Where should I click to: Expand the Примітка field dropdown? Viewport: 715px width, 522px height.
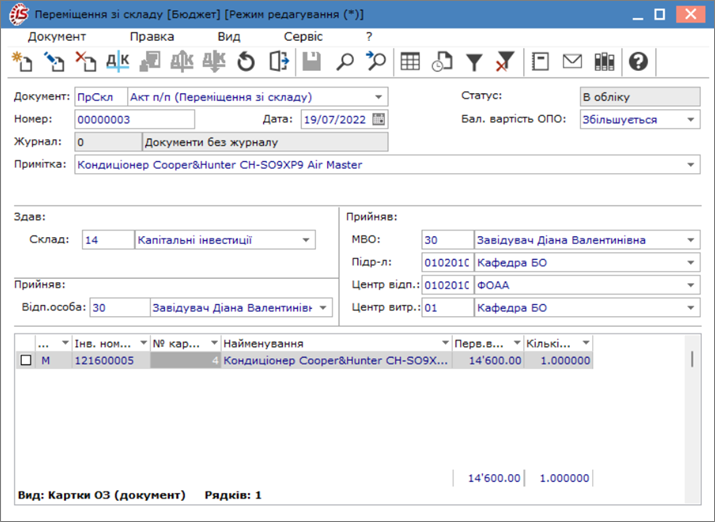tap(690, 165)
